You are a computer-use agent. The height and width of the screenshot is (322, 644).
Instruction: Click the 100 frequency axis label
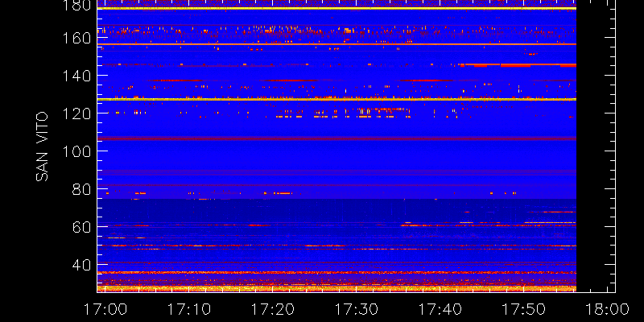(76, 151)
